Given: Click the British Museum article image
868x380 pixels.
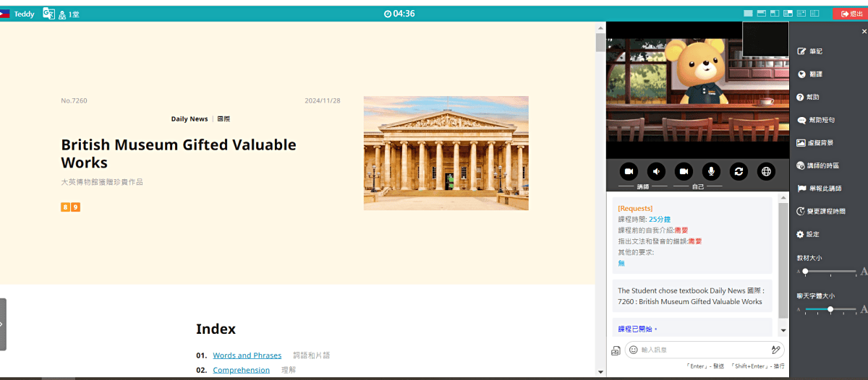Looking at the screenshot, I should tap(446, 153).
